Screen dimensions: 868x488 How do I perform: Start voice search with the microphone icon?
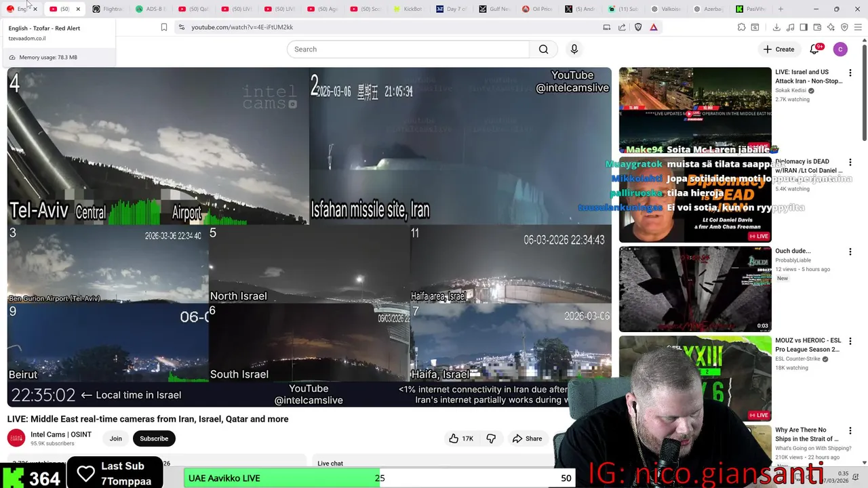click(x=574, y=49)
